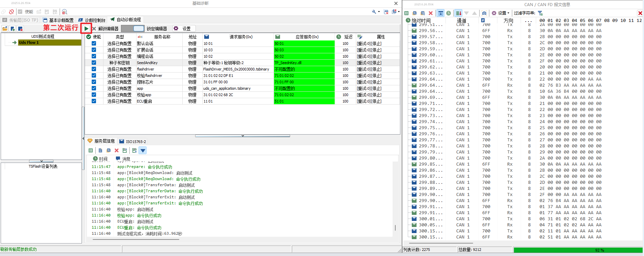Uncheck enable box for ECU重启 row

tap(94, 101)
